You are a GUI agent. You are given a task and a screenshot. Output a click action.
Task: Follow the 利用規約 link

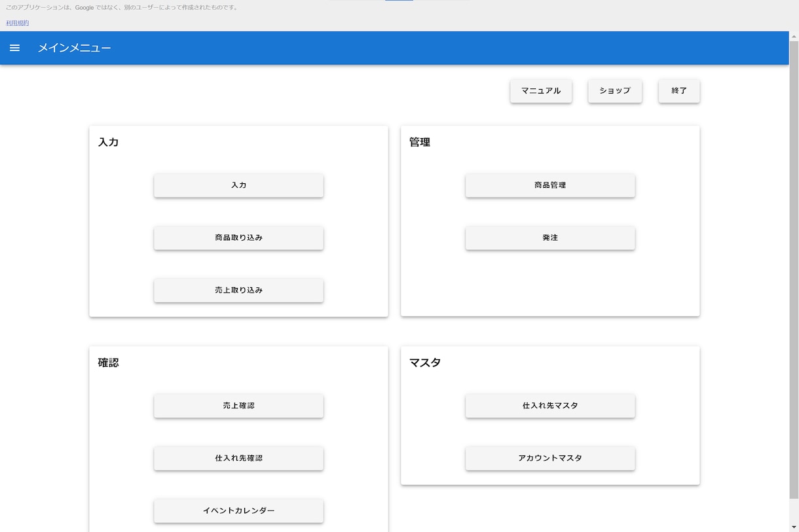[18, 23]
